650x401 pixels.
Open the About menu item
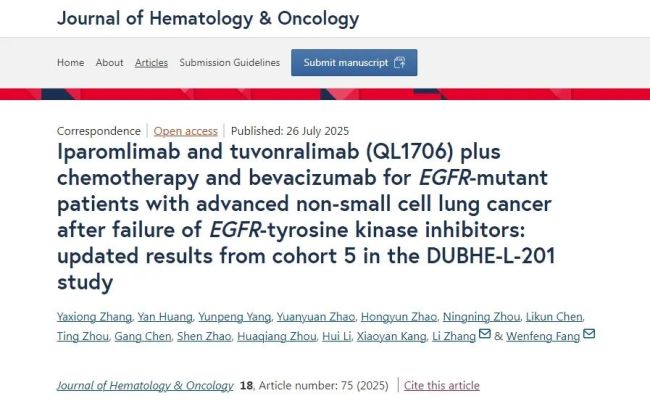click(x=109, y=63)
